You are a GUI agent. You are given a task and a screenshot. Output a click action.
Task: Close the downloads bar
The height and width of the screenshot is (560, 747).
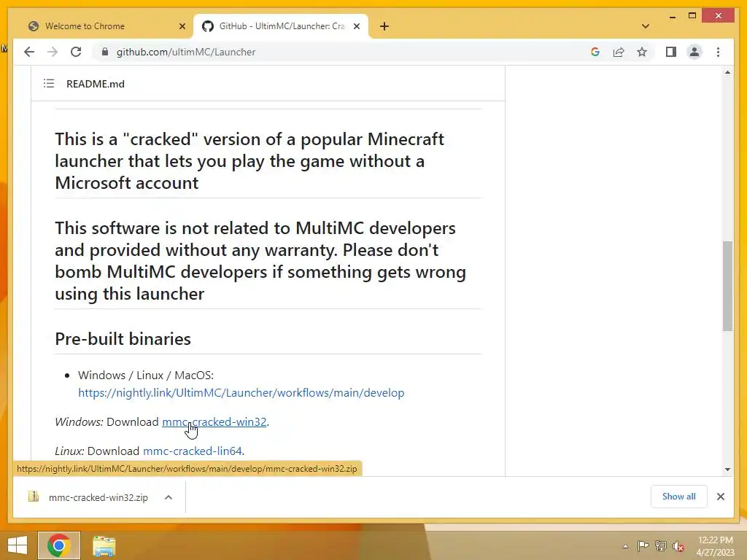pos(720,497)
